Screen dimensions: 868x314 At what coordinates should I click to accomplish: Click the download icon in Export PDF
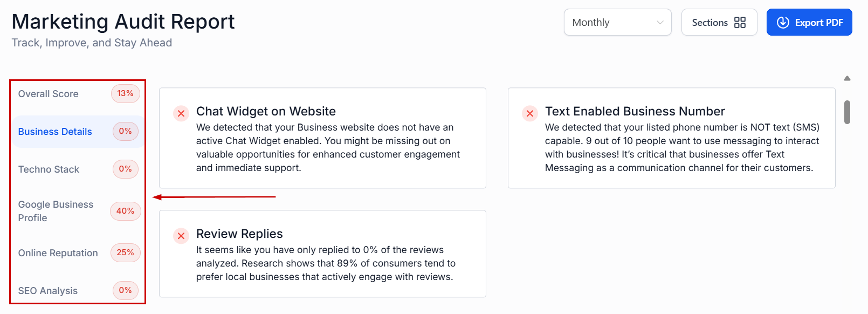[x=783, y=23]
